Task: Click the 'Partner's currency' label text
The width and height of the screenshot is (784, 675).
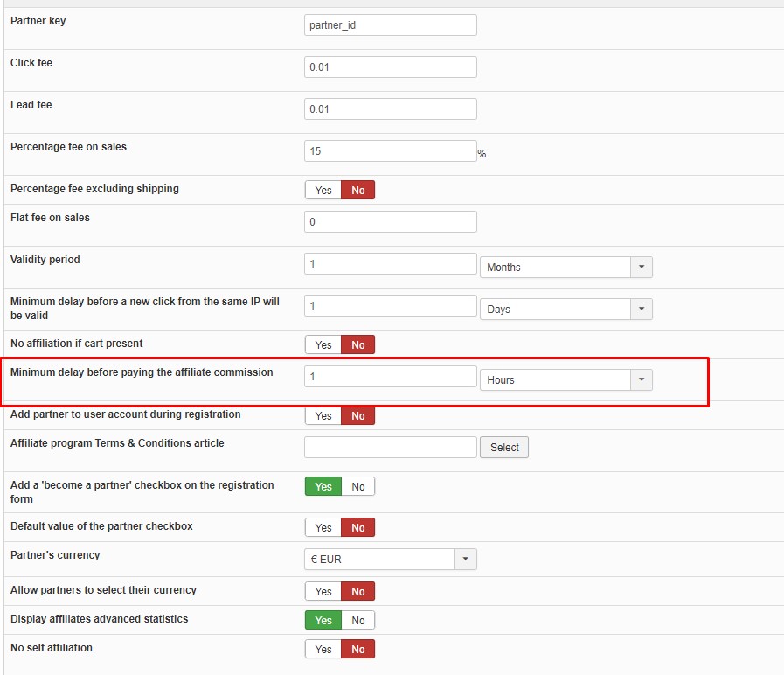Action: coord(55,555)
